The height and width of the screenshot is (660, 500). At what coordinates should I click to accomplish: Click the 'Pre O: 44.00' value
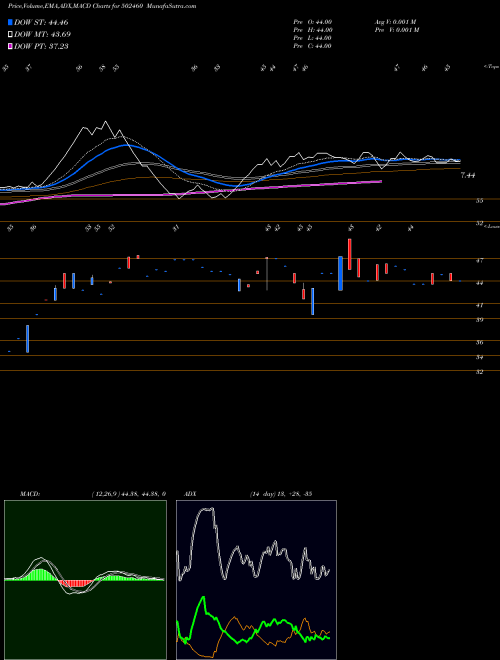[313, 22]
